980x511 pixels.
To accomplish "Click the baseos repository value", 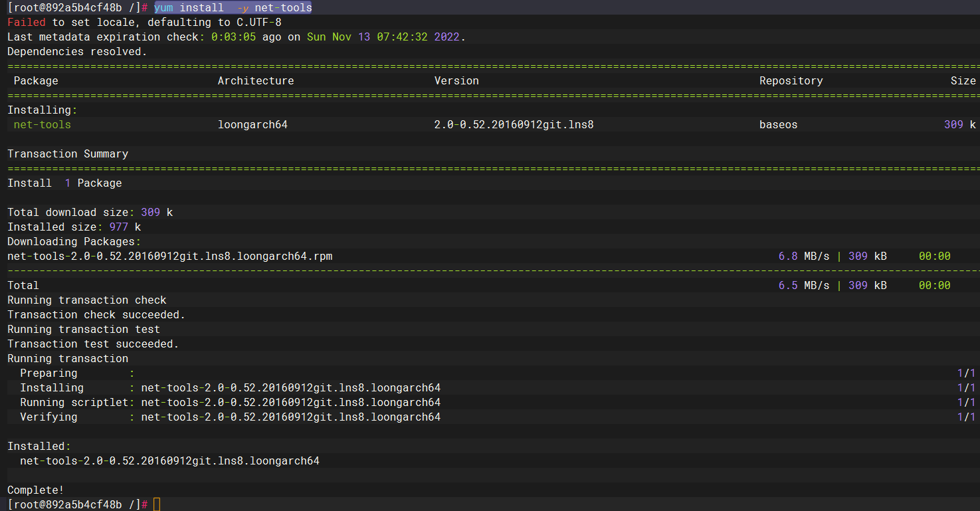I will coord(779,124).
